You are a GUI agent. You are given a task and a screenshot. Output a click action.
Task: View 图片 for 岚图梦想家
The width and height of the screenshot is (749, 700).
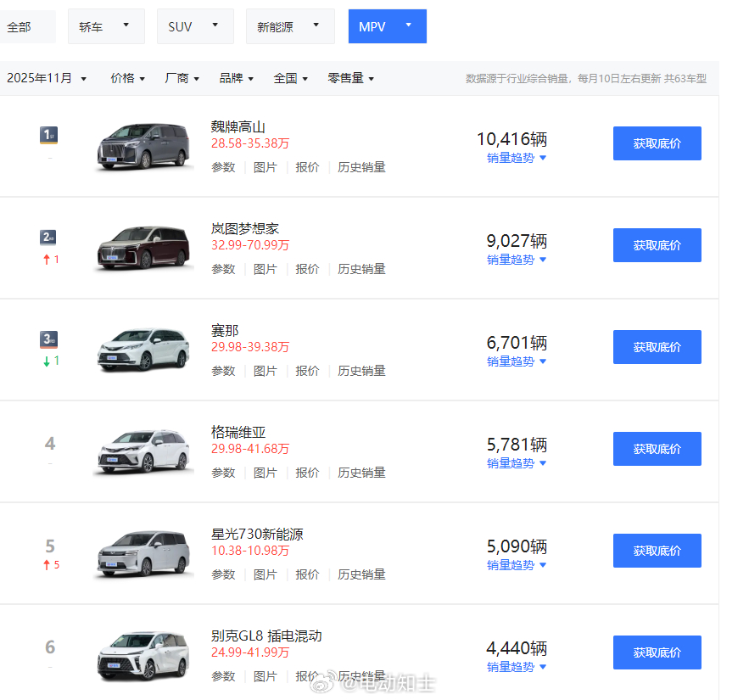pyautogui.click(x=266, y=269)
